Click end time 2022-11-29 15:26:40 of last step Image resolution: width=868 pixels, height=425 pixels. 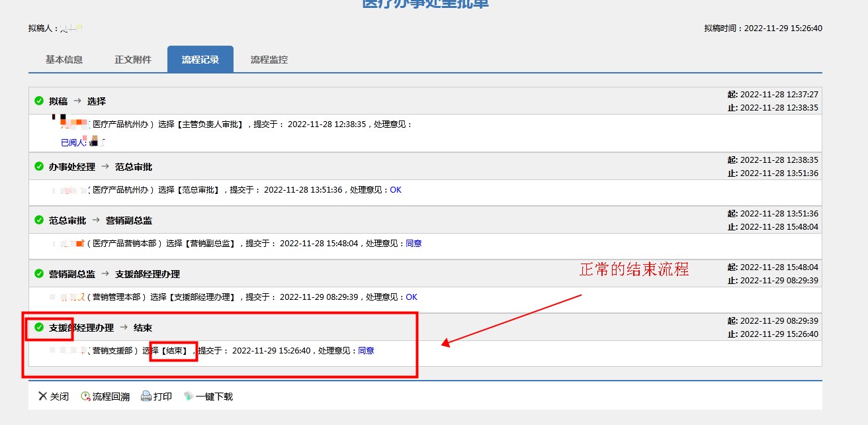[x=779, y=334]
